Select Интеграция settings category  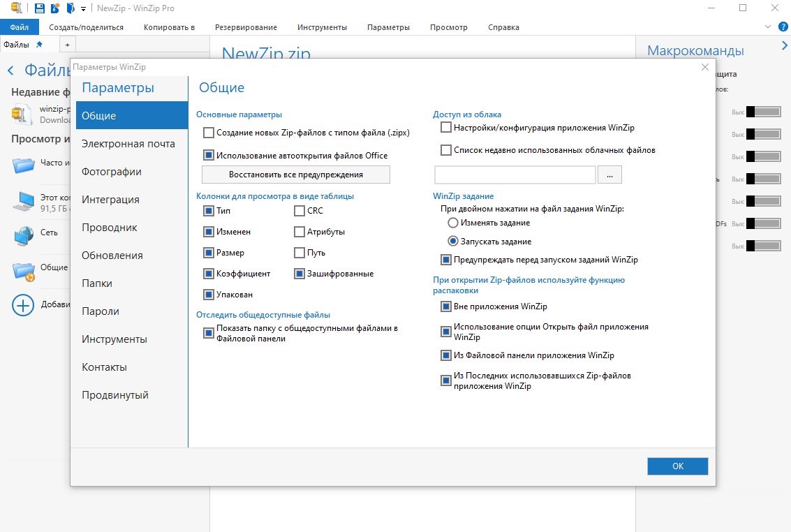(x=132, y=200)
